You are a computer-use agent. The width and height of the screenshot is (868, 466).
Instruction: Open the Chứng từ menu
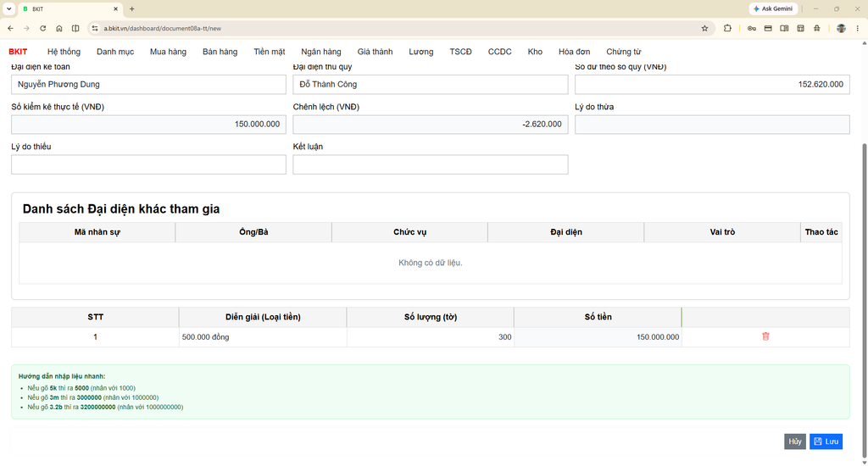click(x=623, y=52)
